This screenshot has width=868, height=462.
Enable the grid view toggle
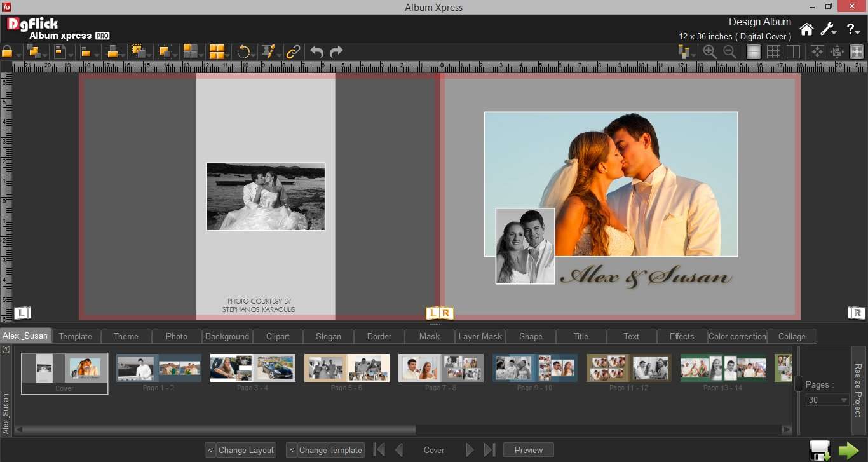pyautogui.click(x=773, y=51)
